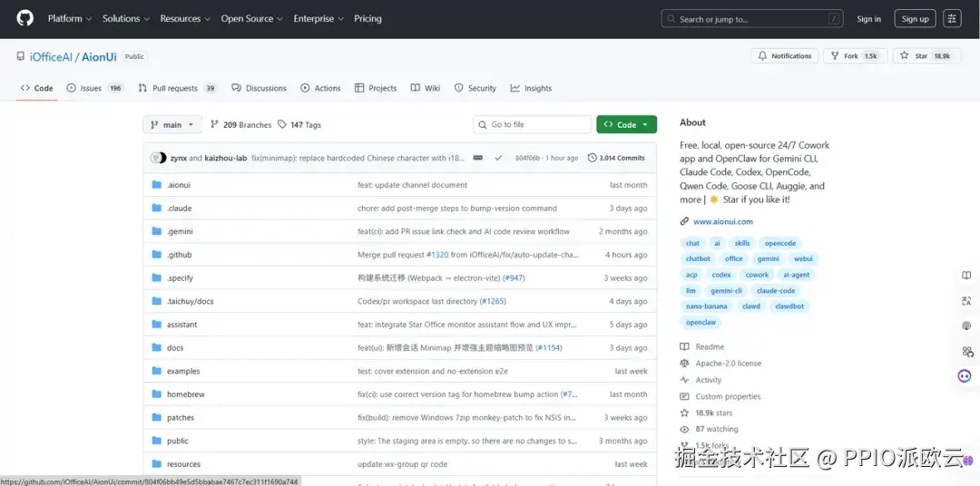Click the 18.9k stars link
Screen dimensions: 980x486
(x=706, y=413)
